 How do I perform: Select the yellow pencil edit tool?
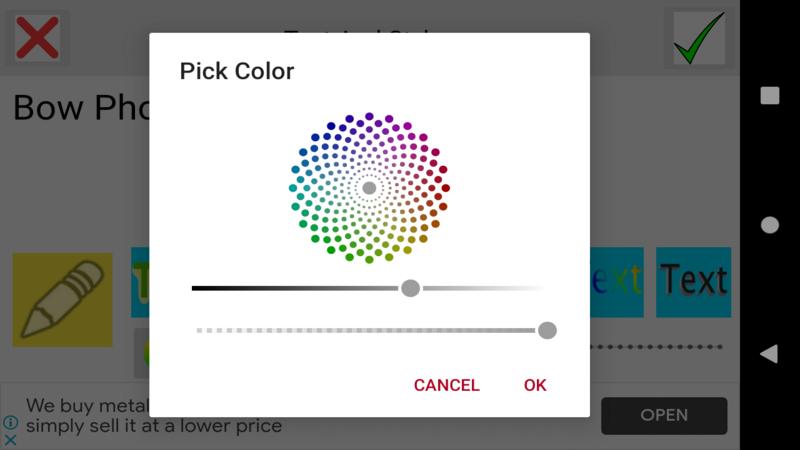click(62, 299)
